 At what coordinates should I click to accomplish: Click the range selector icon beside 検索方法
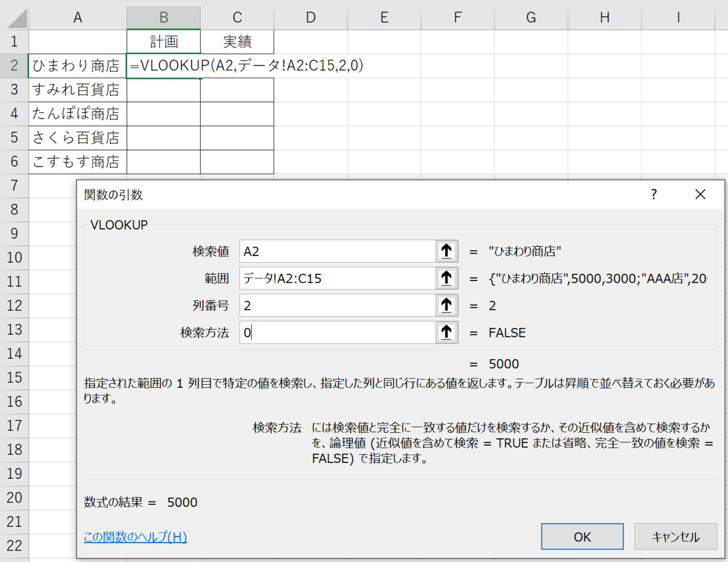[x=447, y=331]
